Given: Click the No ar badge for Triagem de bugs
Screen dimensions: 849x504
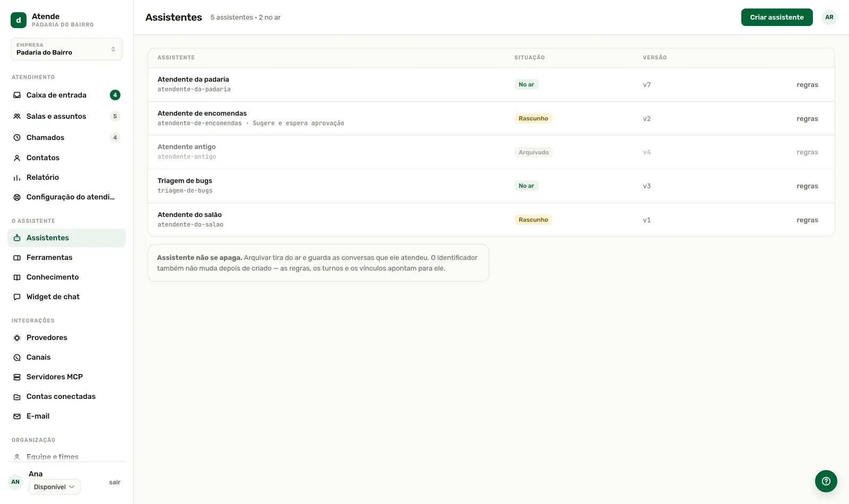Looking at the screenshot, I should coord(526,186).
